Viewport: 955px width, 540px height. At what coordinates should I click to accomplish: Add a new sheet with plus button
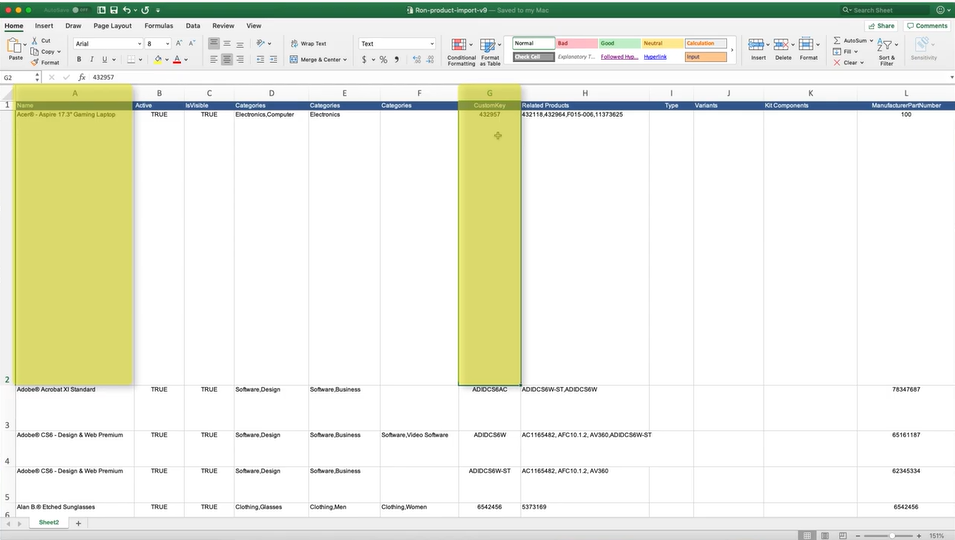tap(78, 523)
